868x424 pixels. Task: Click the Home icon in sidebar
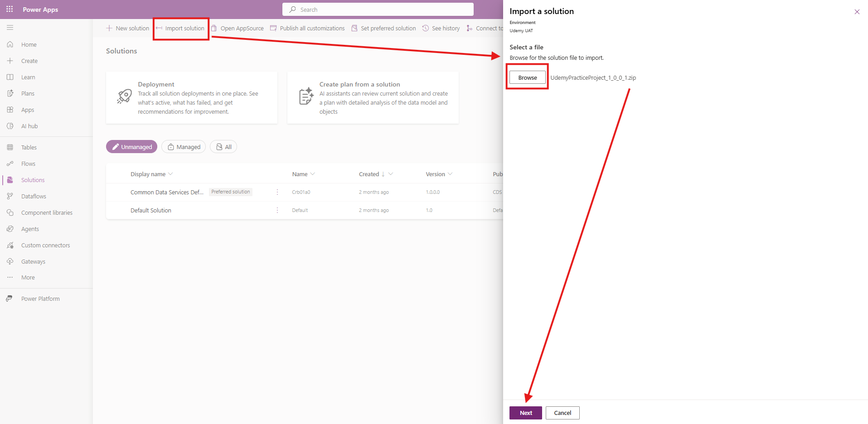tap(10, 44)
